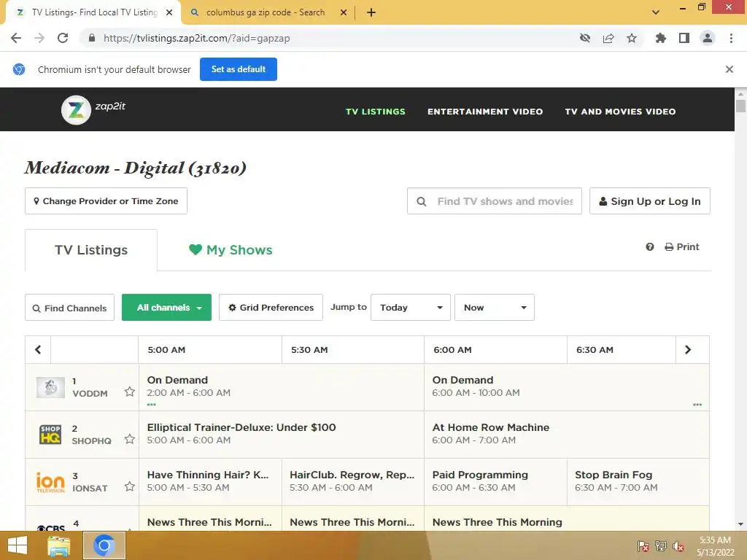Bookmark this page with star icon
747x560 pixels.
pyautogui.click(x=632, y=38)
